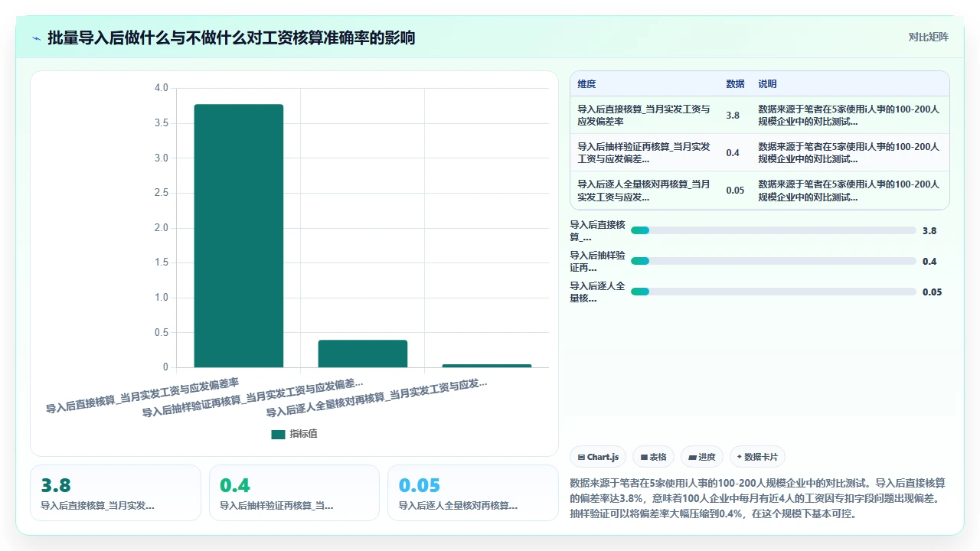The height and width of the screenshot is (551, 980).
Task: Click the x-axis label 导入后抽样验证再核算
Action: point(253,397)
